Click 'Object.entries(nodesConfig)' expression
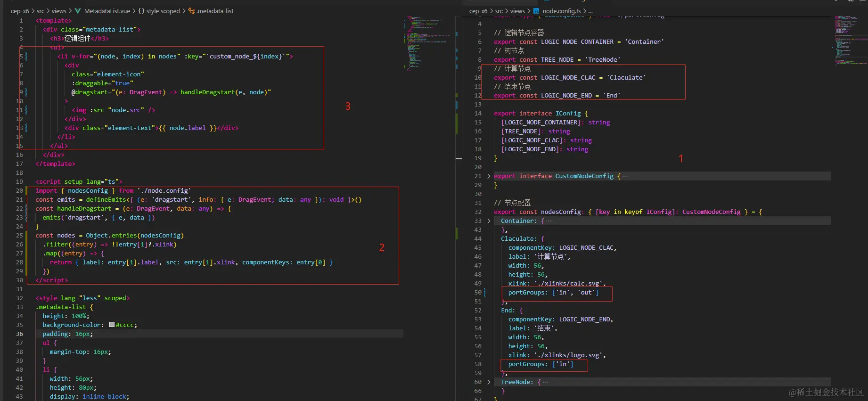Image resolution: width=868 pixels, height=401 pixels. pyautogui.click(x=135, y=236)
